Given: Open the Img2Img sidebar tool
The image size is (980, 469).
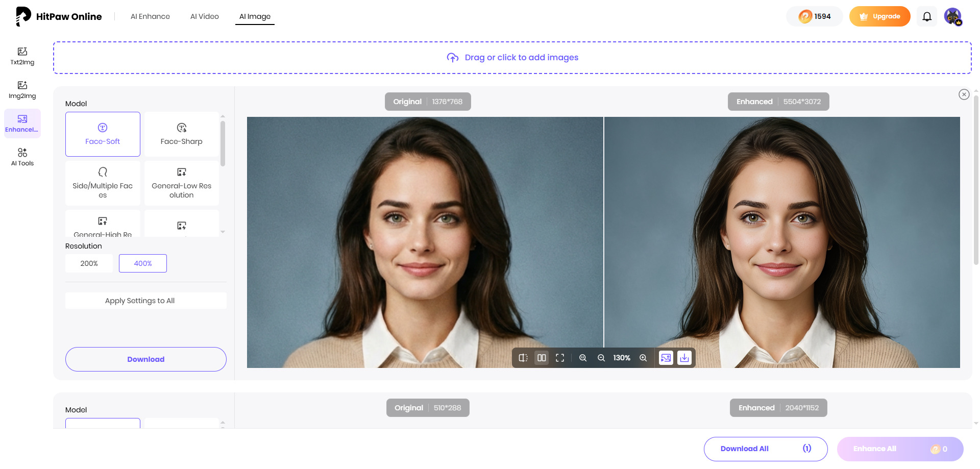Looking at the screenshot, I should (22, 90).
